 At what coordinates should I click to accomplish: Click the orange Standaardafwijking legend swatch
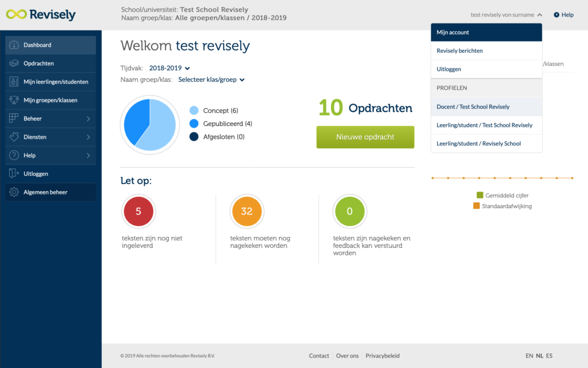476,206
